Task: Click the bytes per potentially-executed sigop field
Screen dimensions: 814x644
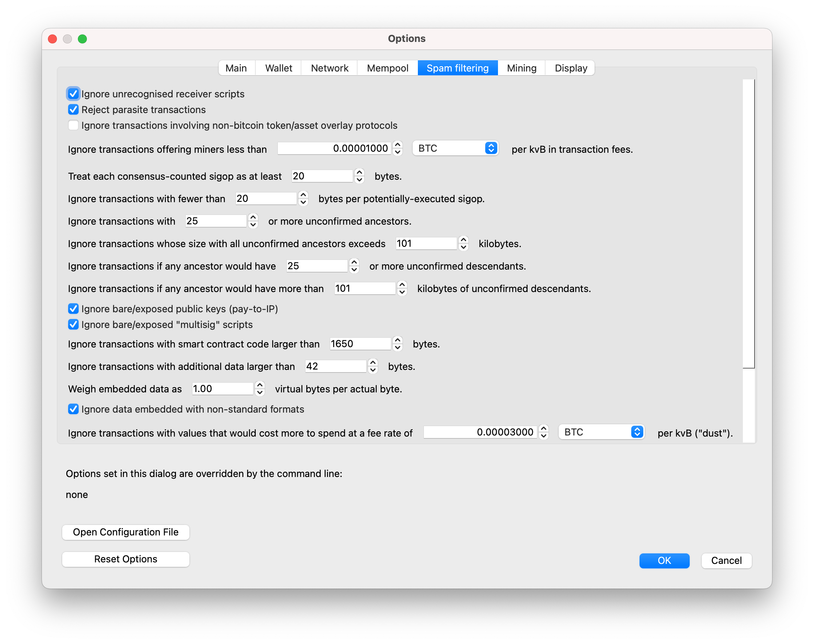Action: pos(266,198)
